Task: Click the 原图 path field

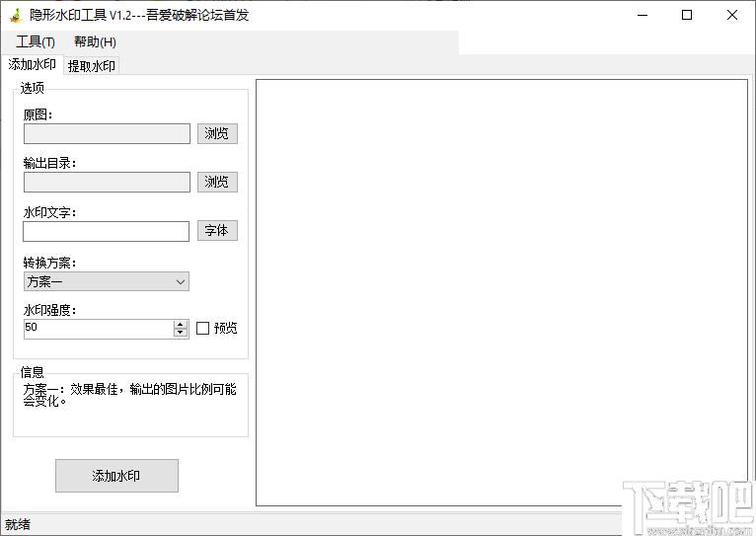Action: 107,134
